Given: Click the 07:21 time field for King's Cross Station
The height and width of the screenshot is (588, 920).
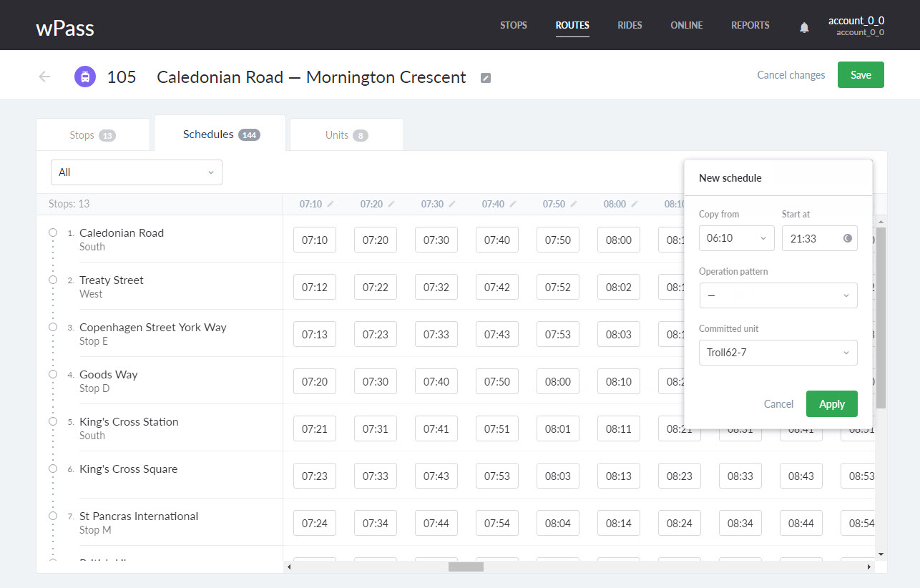Looking at the screenshot, I should click(315, 429).
